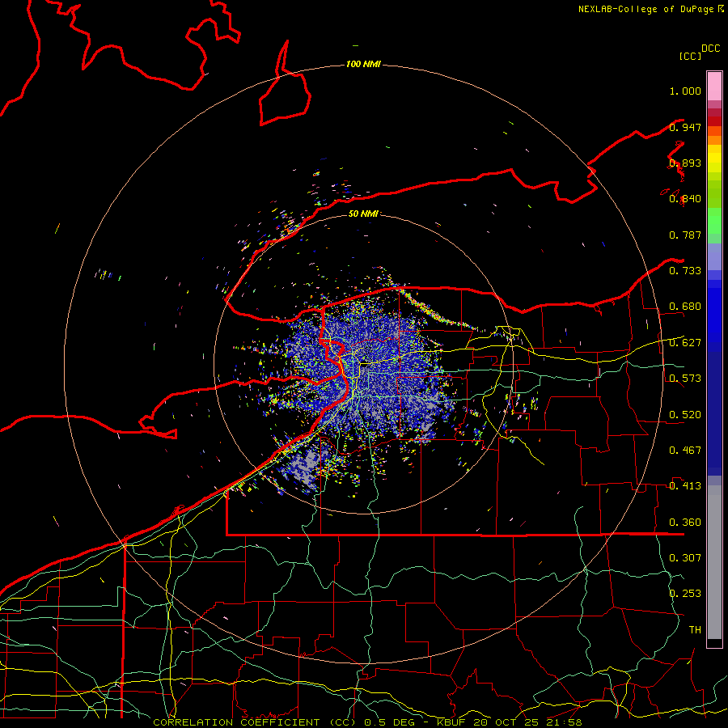Viewport: 728px width, 728px height.
Task: Select the 0.893 scale label
Action: point(685,163)
